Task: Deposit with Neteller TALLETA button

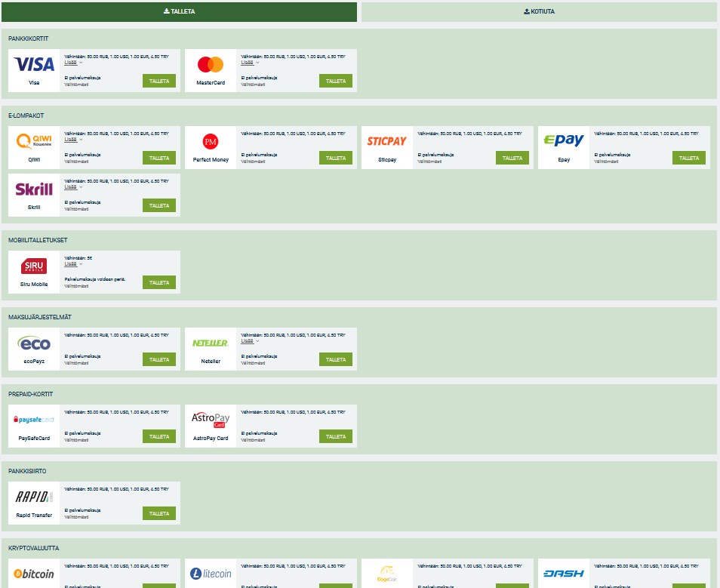Action: click(x=336, y=360)
